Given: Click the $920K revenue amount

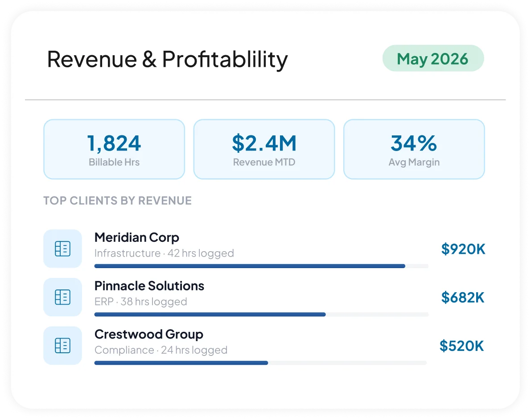Looking at the screenshot, I should 463,249.
